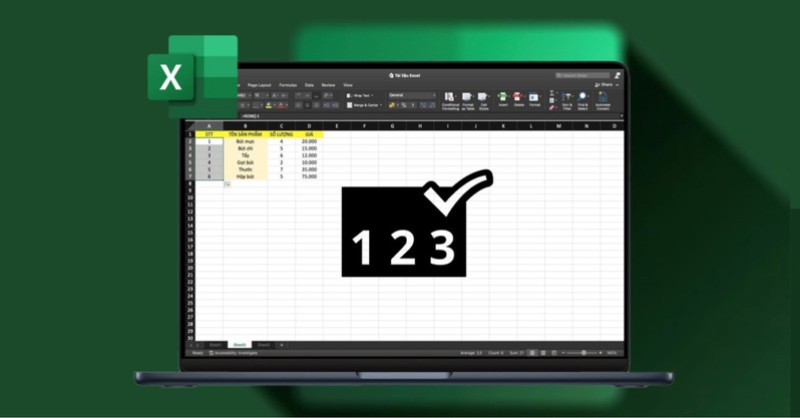Viewport: 800px width, 418px height.
Task: Click in the Search Sheet field
Action: pos(582,76)
